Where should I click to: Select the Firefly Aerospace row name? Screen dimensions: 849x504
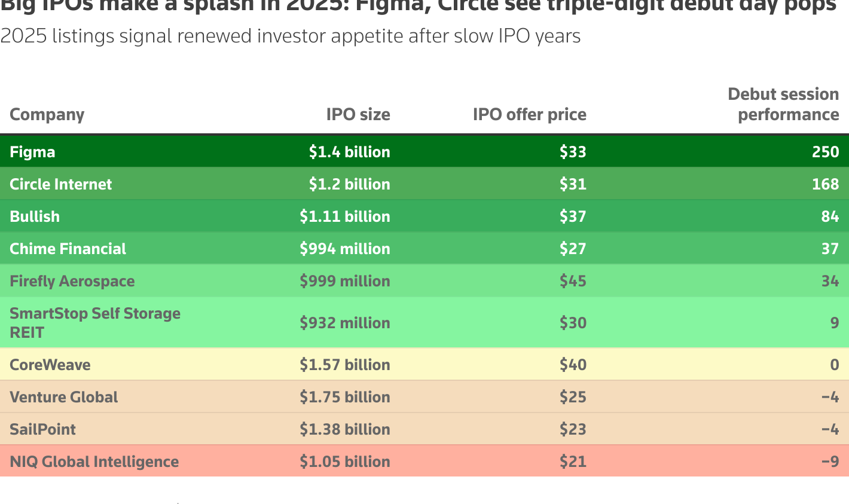click(72, 281)
